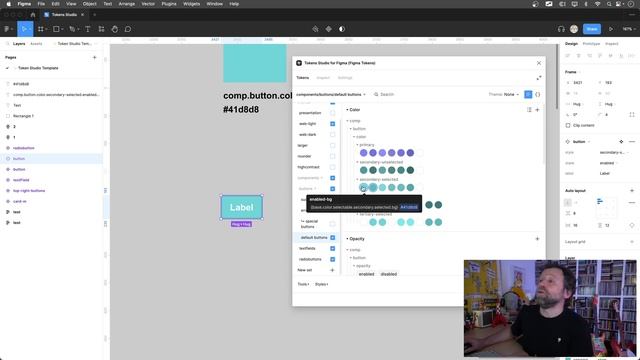Select the Frame tool
Image resolution: width=640 pixels, height=360 pixels.
(42, 29)
